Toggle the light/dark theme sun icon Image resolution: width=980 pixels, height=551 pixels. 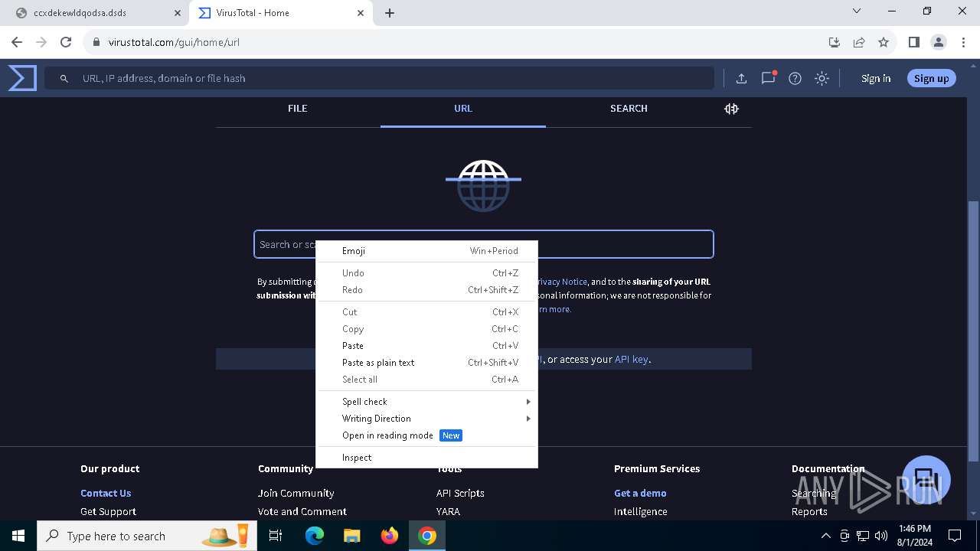[x=822, y=78]
